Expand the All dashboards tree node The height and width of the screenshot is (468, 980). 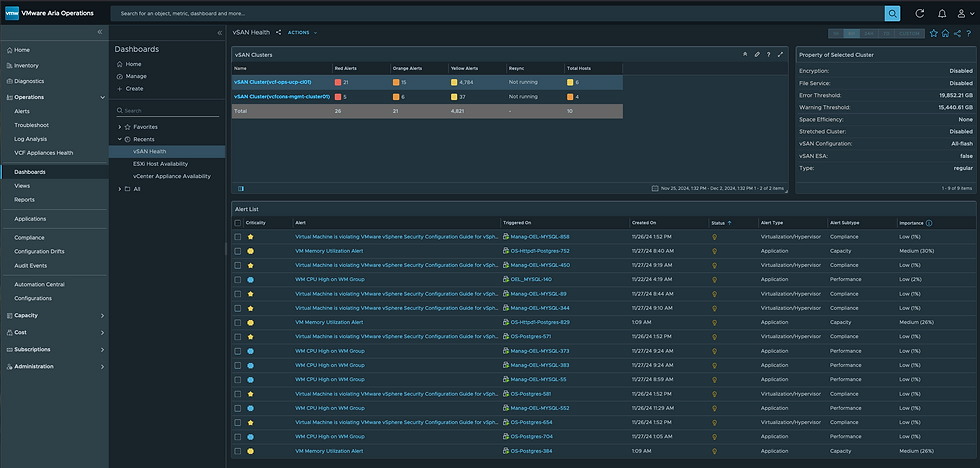point(119,189)
